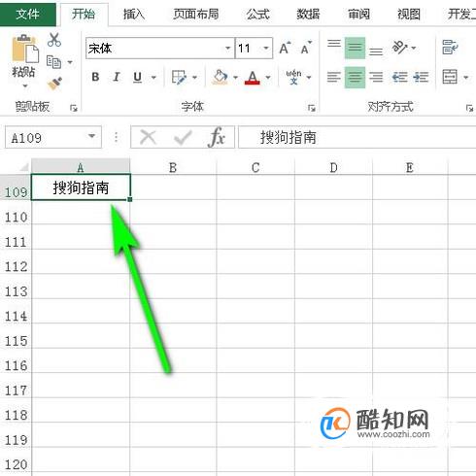Open alignment group dialog launcher
The image size is (476, 476).
coord(469,108)
